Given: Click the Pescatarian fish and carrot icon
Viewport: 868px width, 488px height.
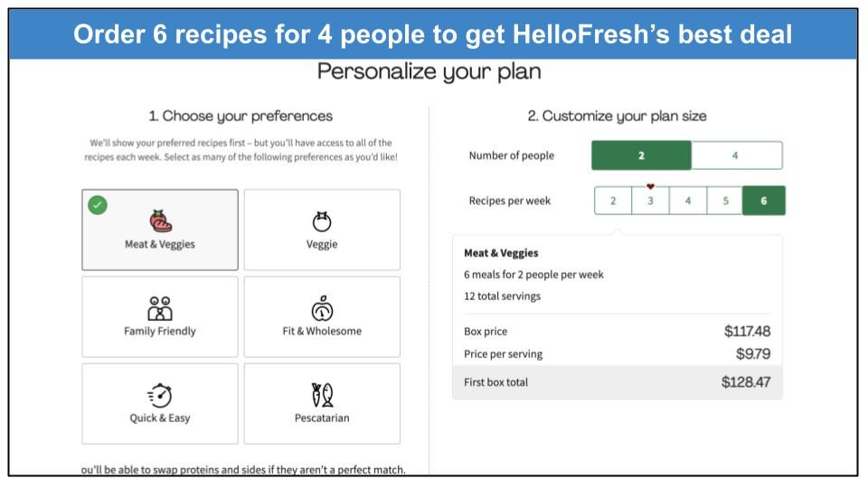Looking at the screenshot, I should click(322, 395).
